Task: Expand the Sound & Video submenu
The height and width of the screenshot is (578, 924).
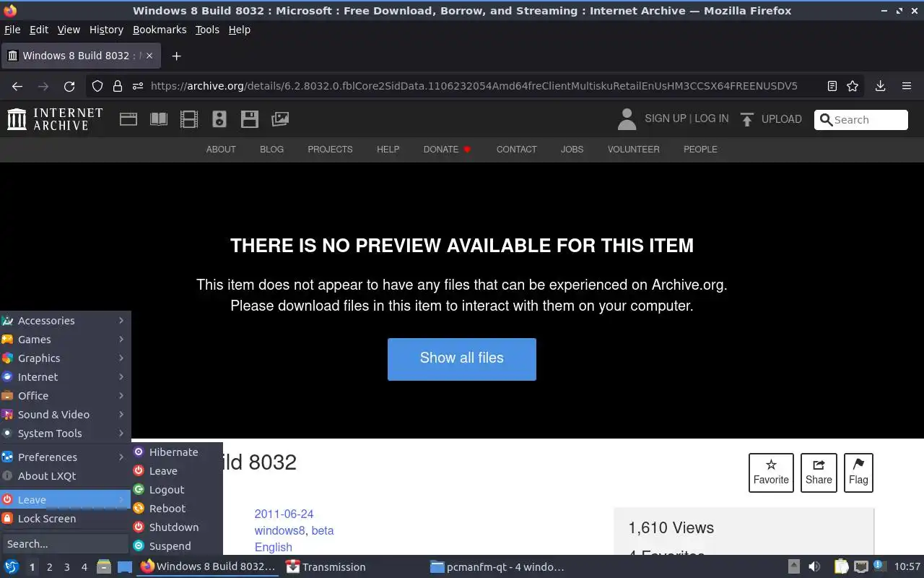Action: pyautogui.click(x=65, y=415)
